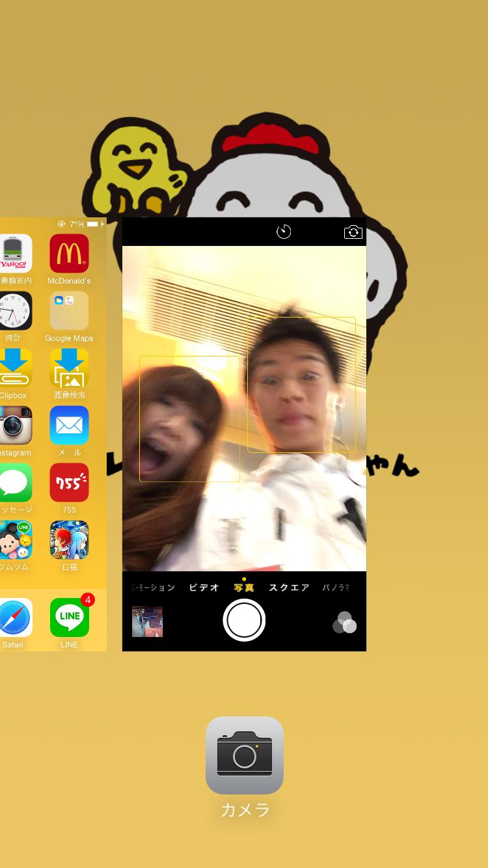Open the 画像検索 app
488x868 pixels.
click(69, 368)
